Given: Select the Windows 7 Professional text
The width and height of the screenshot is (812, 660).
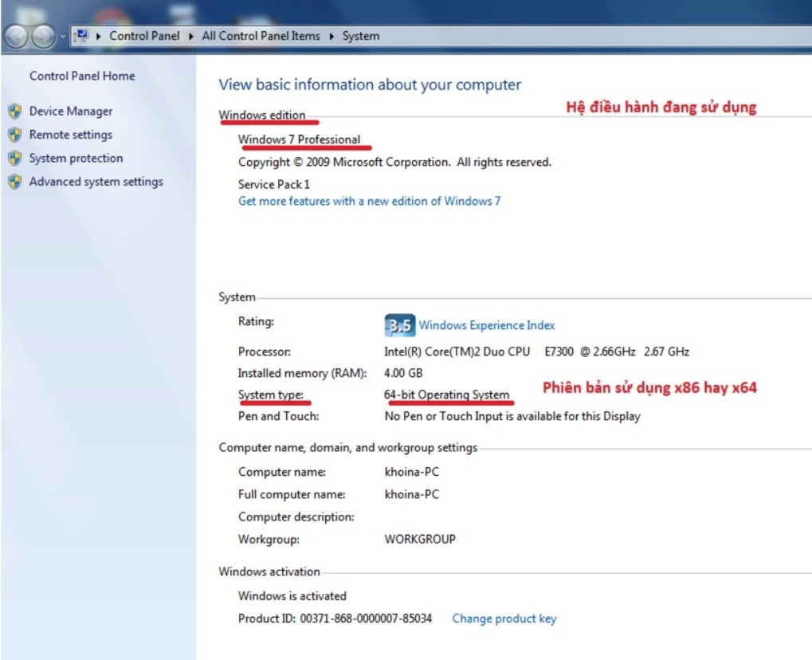Looking at the screenshot, I should pyautogui.click(x=300, y=139).
